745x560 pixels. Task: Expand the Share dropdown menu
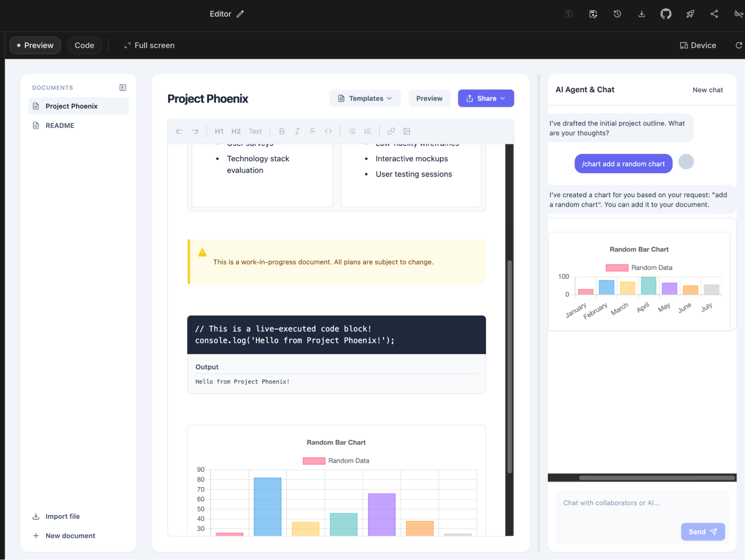click(x=486, y=98)
